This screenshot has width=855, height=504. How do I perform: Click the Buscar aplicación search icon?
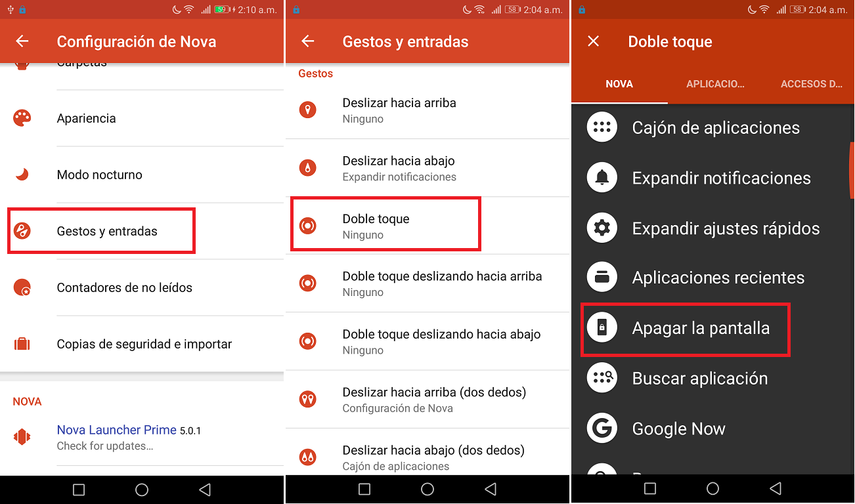[602, 378]
